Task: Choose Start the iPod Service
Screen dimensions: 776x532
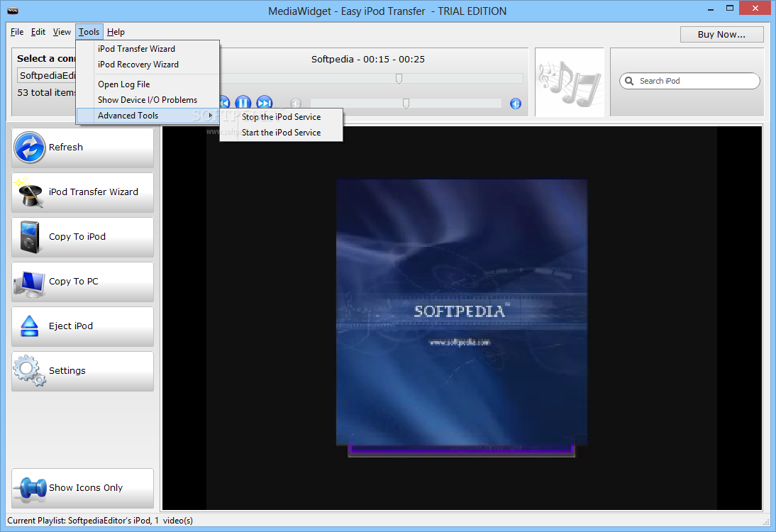Action: pos(281,132)
